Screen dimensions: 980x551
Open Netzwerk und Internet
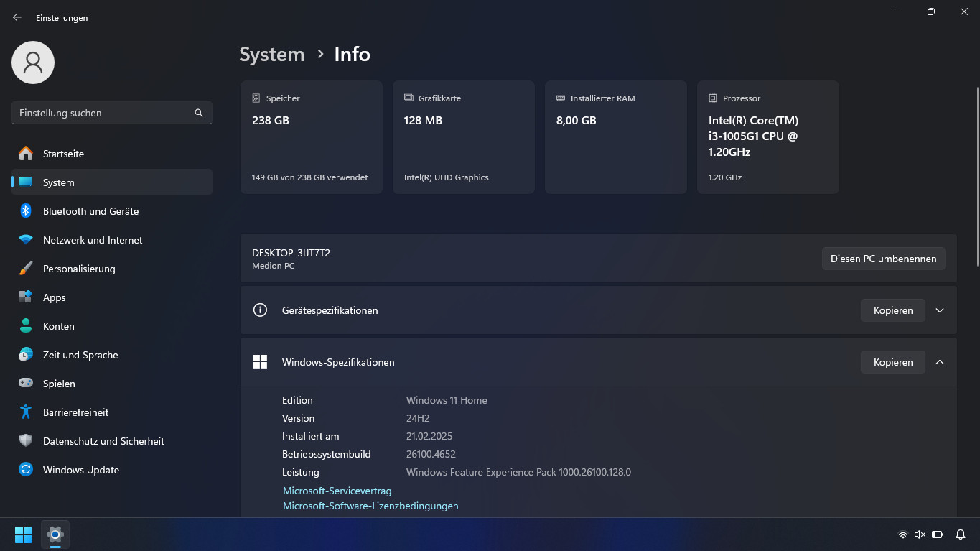pyautogui.click(x=112, y=240)
